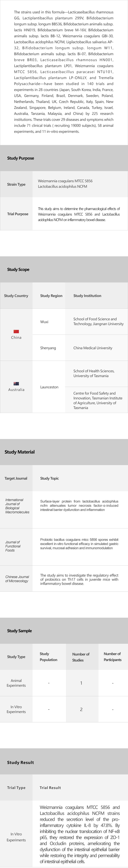
Task: Open International Journal of Biological Macromolecules entry
Action: [x=17, y=506]
